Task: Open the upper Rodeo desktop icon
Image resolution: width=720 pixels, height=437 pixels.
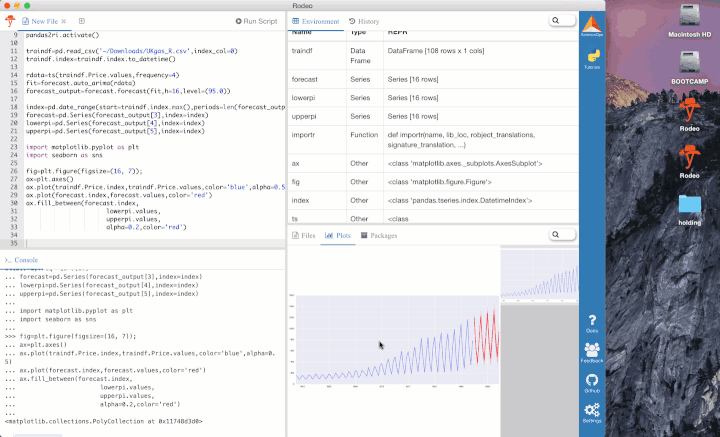Action: 689,115
